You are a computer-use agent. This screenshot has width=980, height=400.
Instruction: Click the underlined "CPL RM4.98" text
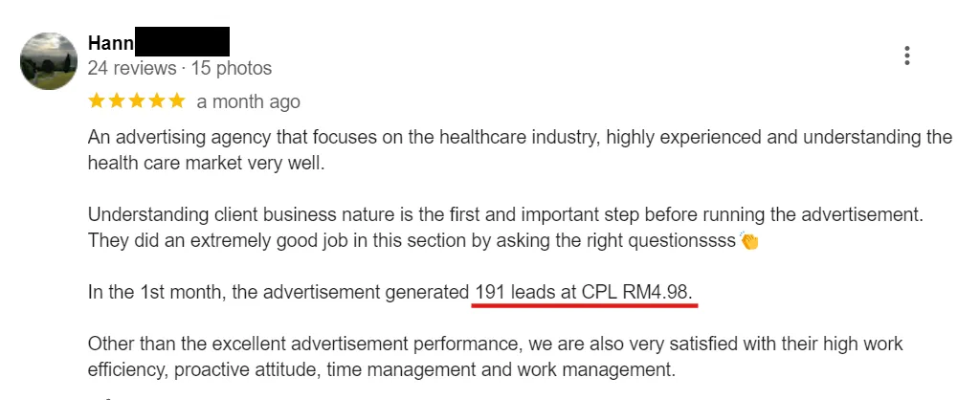[x=636, y=292]
